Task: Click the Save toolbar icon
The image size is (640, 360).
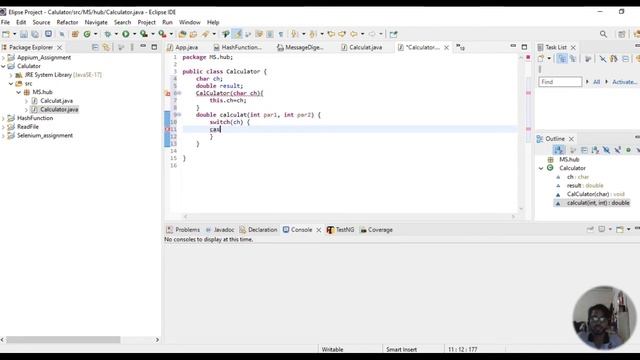Action: pos(24,34)
